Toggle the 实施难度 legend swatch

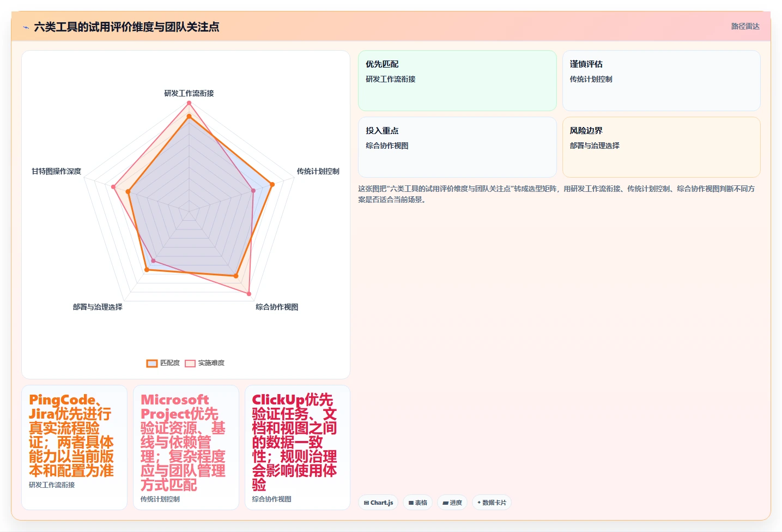click(x=190, y=364)
